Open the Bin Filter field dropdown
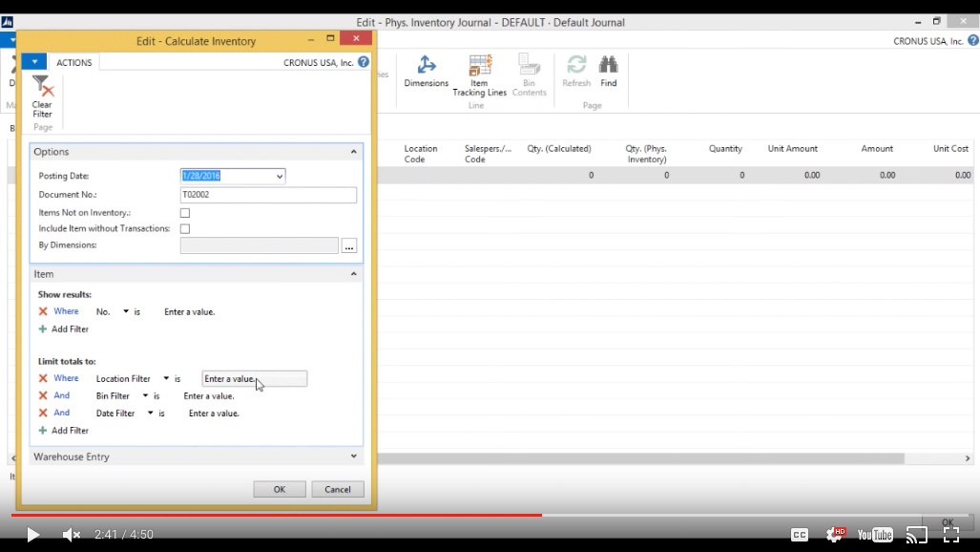The width and height of the screenshot is (980, 552). (x=145, y=395)
